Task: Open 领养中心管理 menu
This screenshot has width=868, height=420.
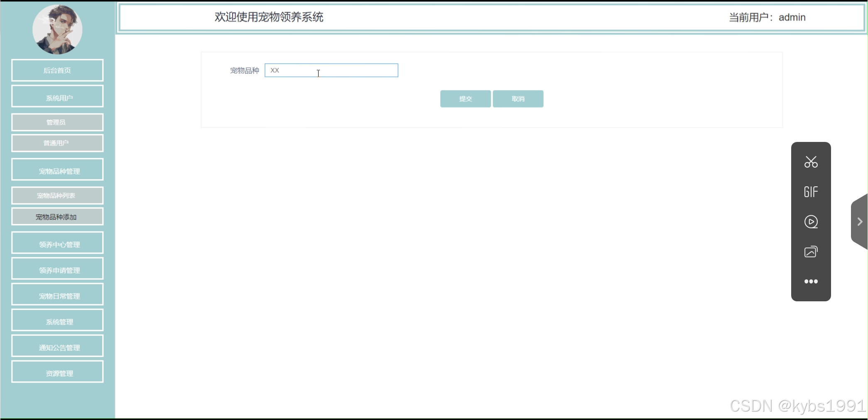Action: 57,243
